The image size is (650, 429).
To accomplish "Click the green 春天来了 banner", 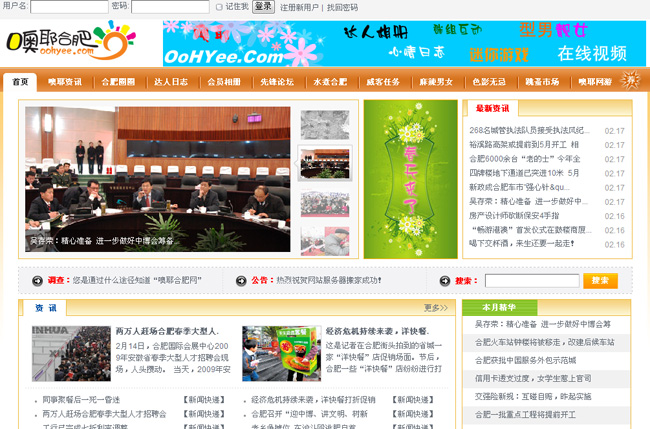I will coord(410,179).
